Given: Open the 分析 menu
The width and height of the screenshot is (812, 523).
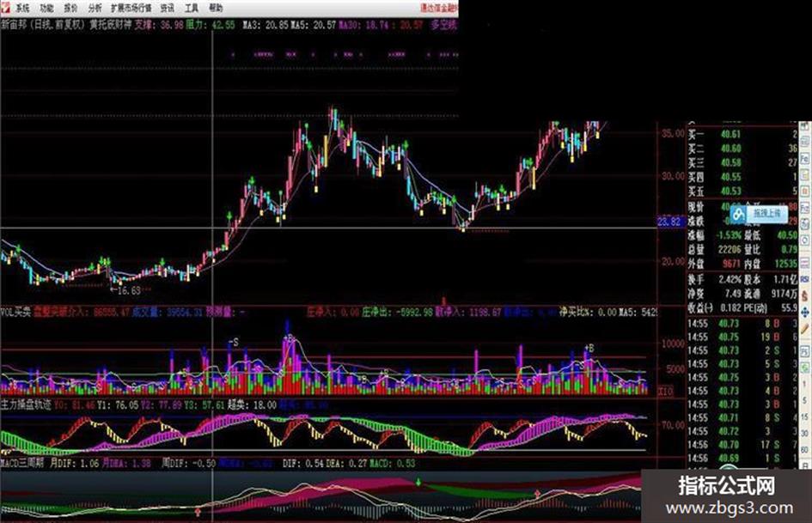Looking at the screenshot, I should tap(95, 8).
